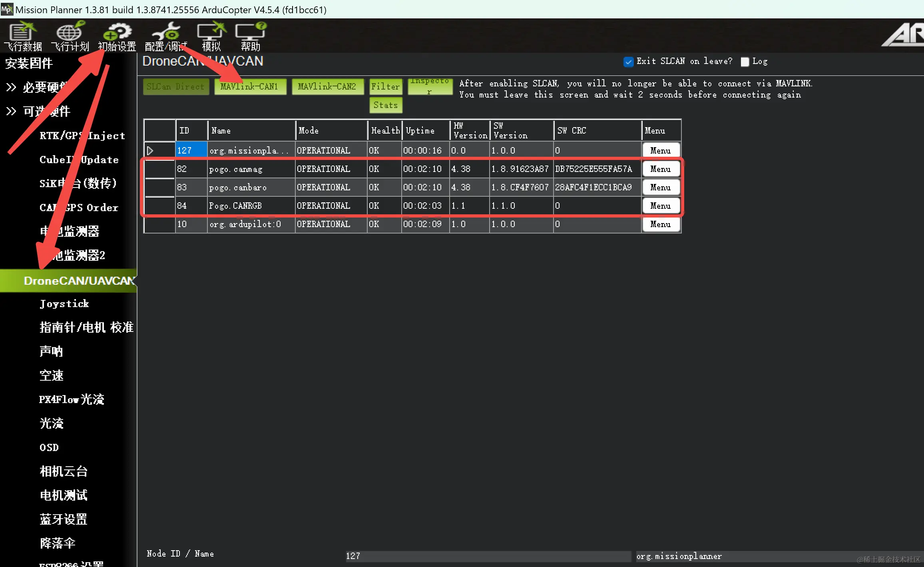Click the Filter button
Viewport: 924px width, 567px height.
tap(385, 87)
